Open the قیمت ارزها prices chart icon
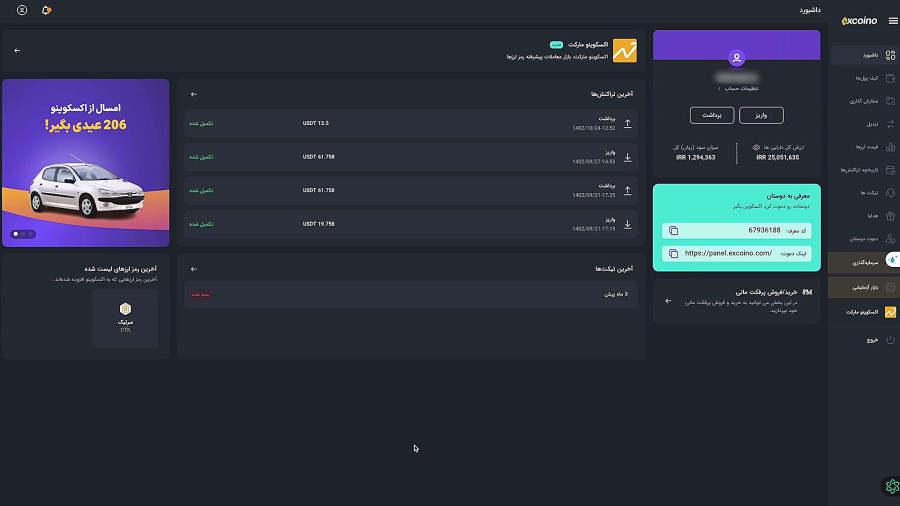900x506 pixels. 890,147
